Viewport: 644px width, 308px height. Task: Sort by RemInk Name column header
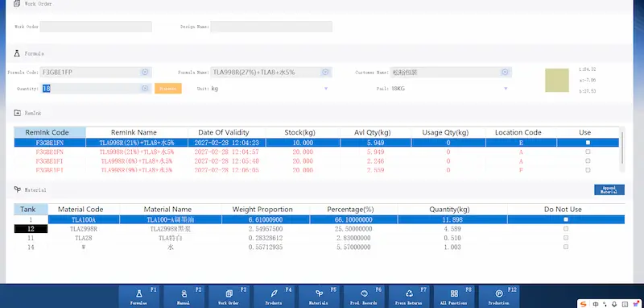(136, 132)
